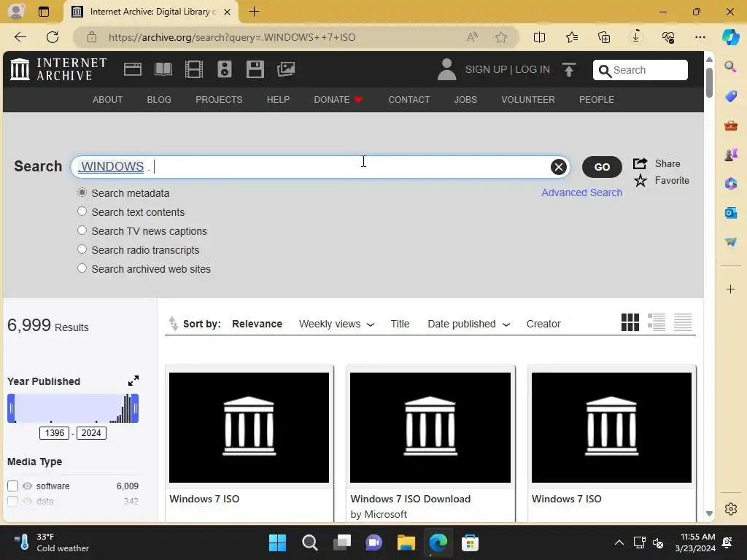The width and height of the screenshot is (747, 560).
Task: Check the data media type checkbox
Action: pyautogui.click(x=13, y=501)
